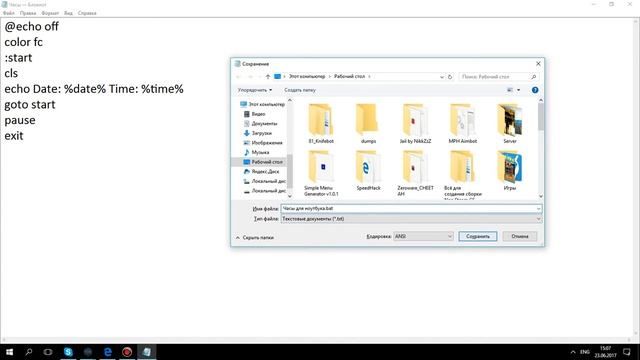The image size is (640, 360).
Task: Open the Файл menu in Notepad
Action: click(9, 13)
